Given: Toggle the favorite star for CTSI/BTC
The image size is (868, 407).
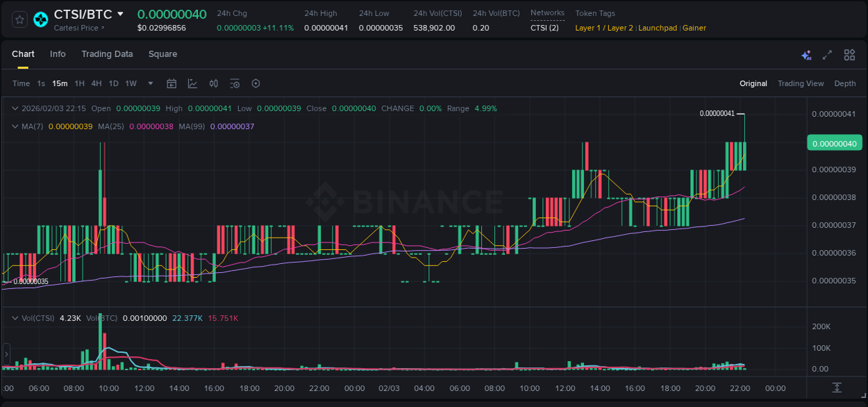Looking at the screenshot, I should coord(19,19).
